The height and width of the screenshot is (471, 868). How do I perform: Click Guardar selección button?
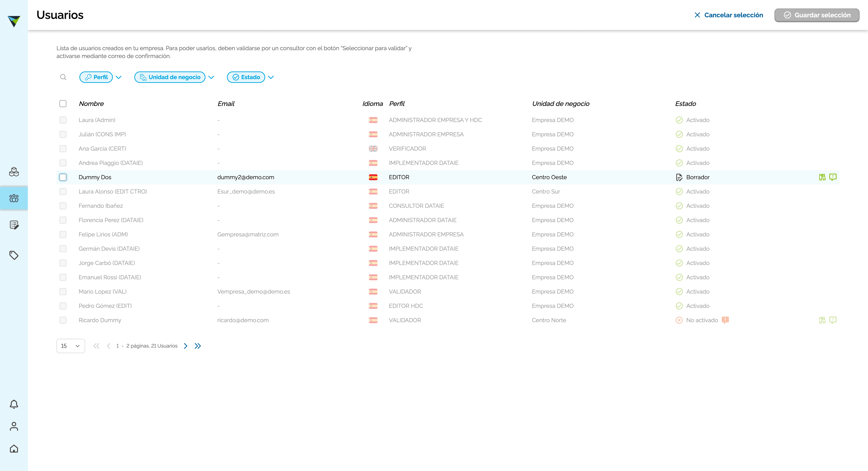tap(817, 15)
